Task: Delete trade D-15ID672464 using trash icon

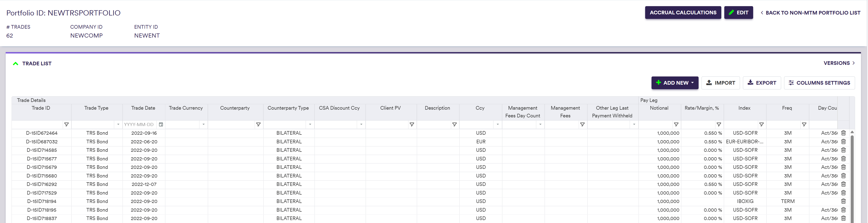Action: tap(843, 133)
